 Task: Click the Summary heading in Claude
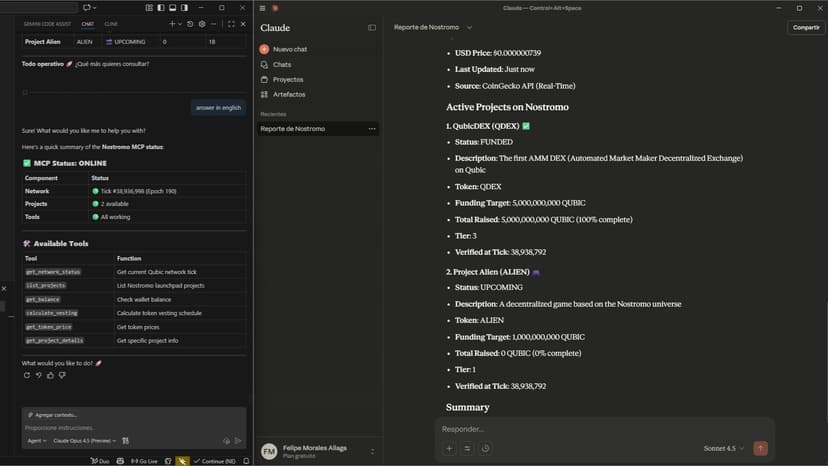point(467,407)
